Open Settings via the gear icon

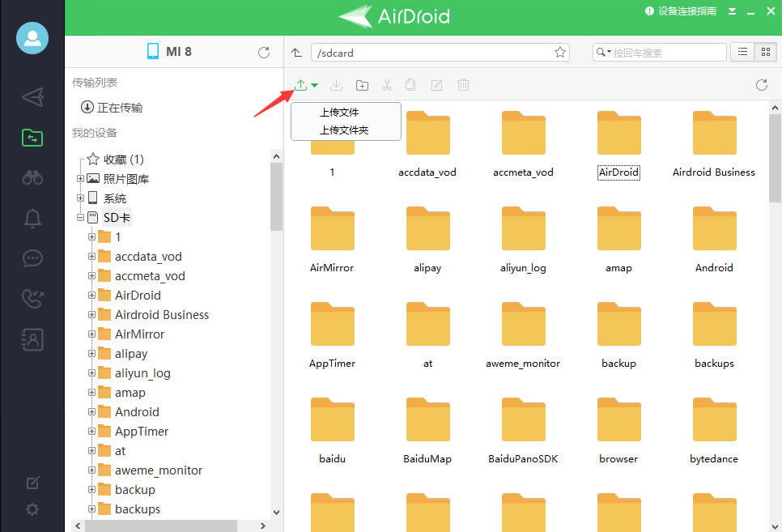[32, 509]
